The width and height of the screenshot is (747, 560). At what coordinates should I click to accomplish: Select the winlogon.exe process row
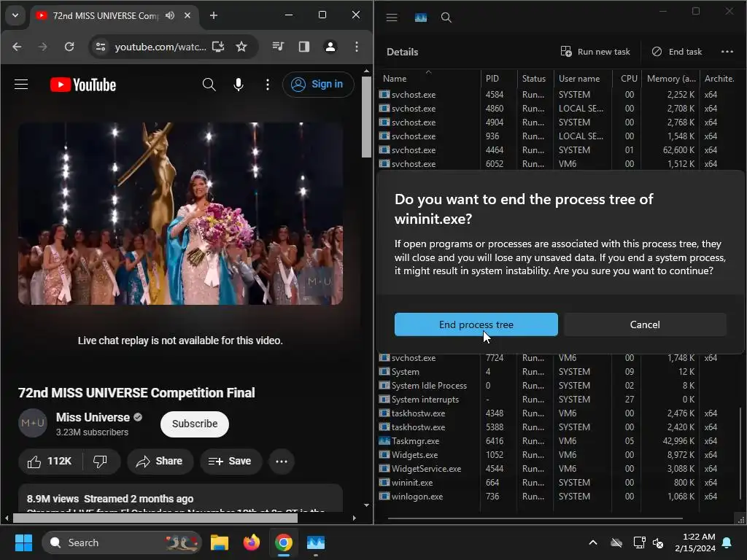[558, 496]
